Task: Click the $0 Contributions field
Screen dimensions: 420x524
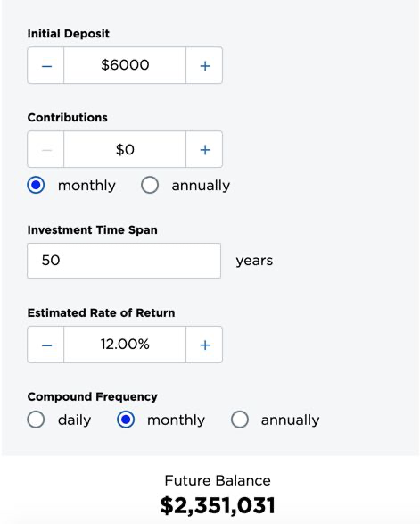Action: (x=125, y=149)
